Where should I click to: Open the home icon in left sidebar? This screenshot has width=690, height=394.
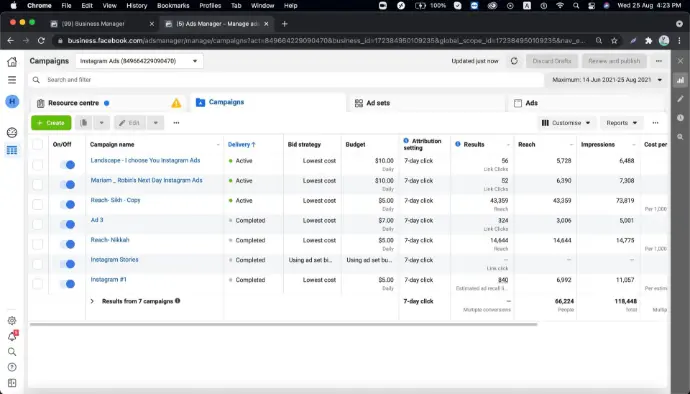[x=12, y=62]
